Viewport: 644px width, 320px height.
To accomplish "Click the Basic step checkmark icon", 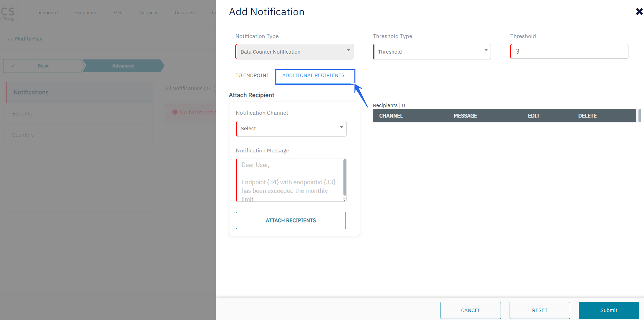I will coord(13,66).
